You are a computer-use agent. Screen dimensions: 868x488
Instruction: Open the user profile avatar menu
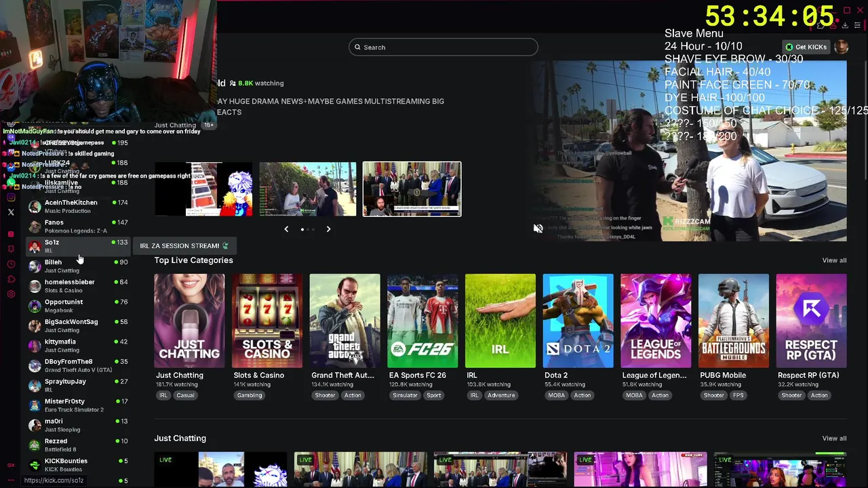click(842, 47)
